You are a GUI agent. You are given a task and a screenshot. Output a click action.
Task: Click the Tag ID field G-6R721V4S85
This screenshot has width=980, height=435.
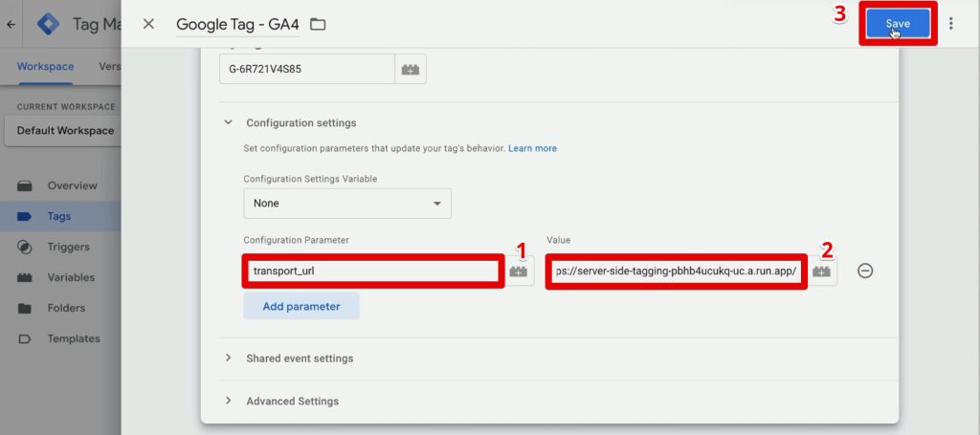pos(307,69)
